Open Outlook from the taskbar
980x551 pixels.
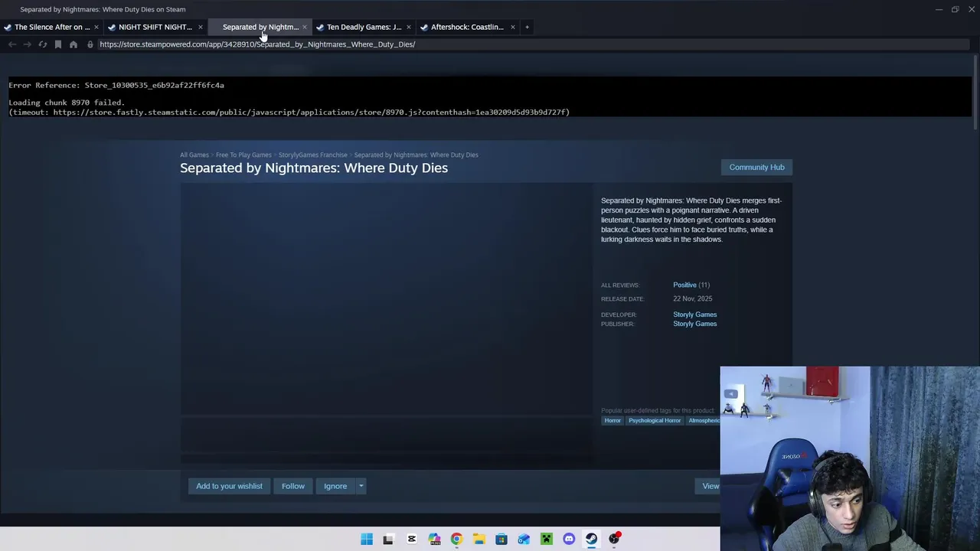click(x=524, y=539)
